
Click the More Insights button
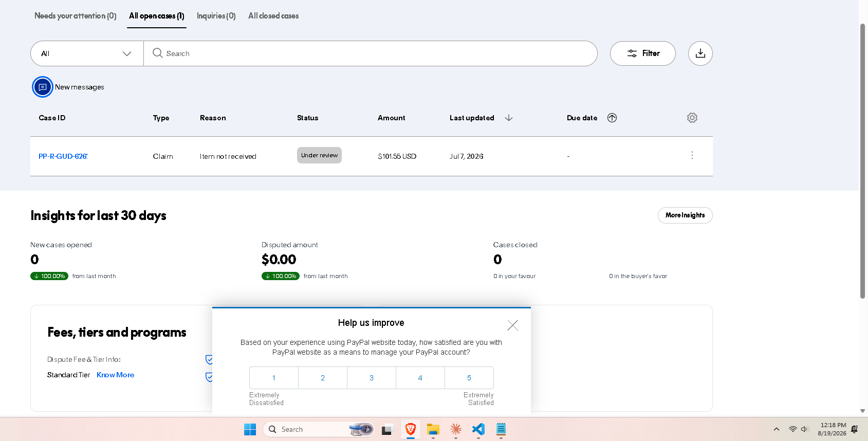coord(685,215)
